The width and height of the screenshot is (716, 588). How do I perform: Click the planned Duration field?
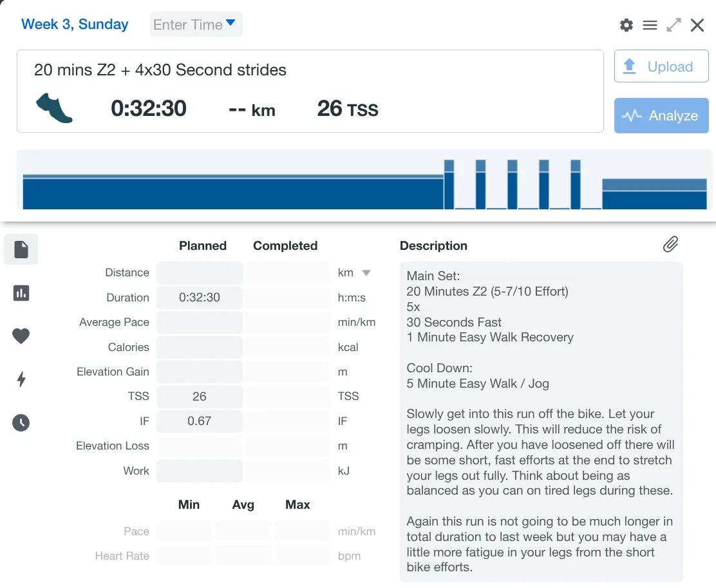pos(200,298)
